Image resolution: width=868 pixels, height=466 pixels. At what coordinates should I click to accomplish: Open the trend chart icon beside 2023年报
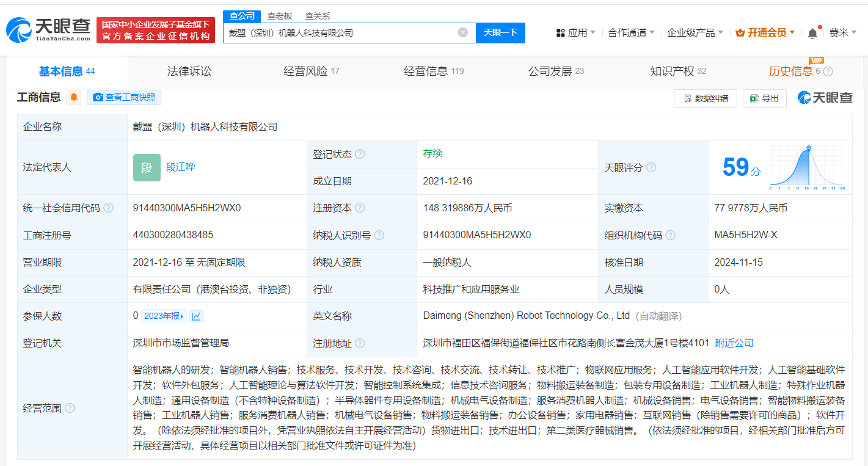point(196,316)
